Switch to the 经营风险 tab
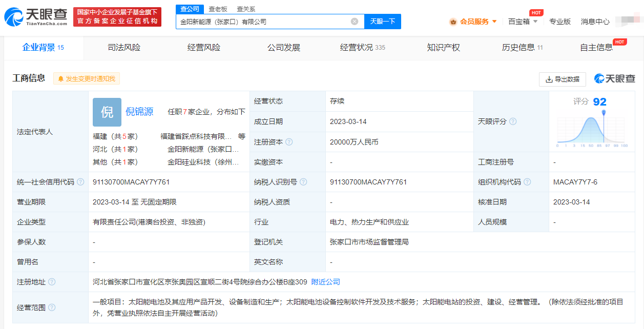 (x=204, y=48)
